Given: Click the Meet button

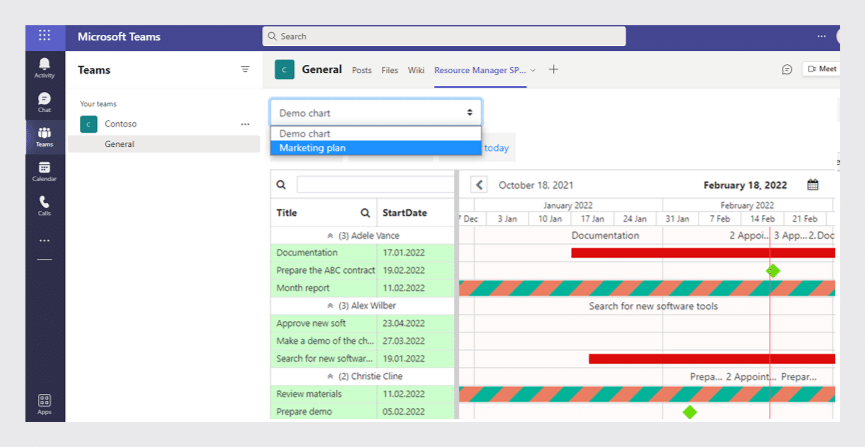Looking at the screenshot, I should (821, 69).
